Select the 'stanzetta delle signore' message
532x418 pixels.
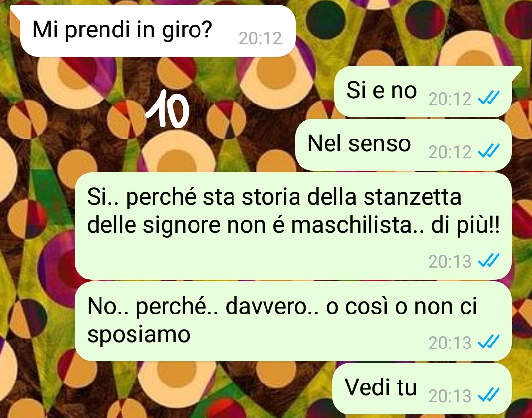pos(293,226)
